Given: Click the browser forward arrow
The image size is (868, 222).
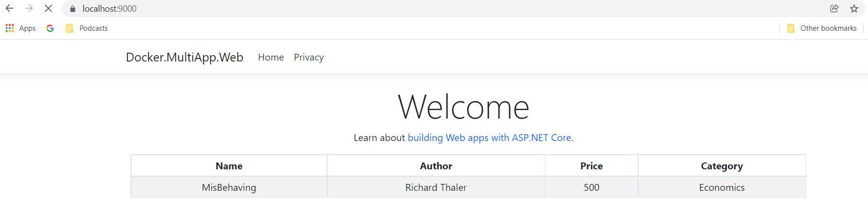Looking at the screenshot, I should point(29,8).
